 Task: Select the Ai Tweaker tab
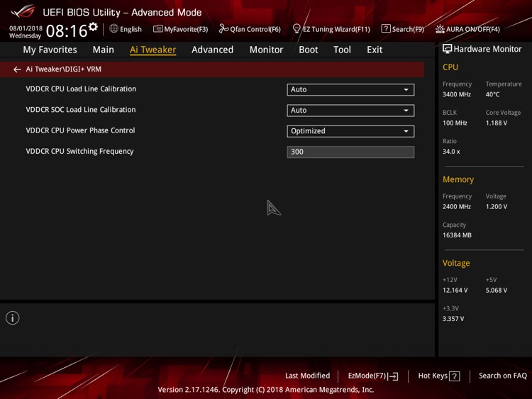(153, 50)
